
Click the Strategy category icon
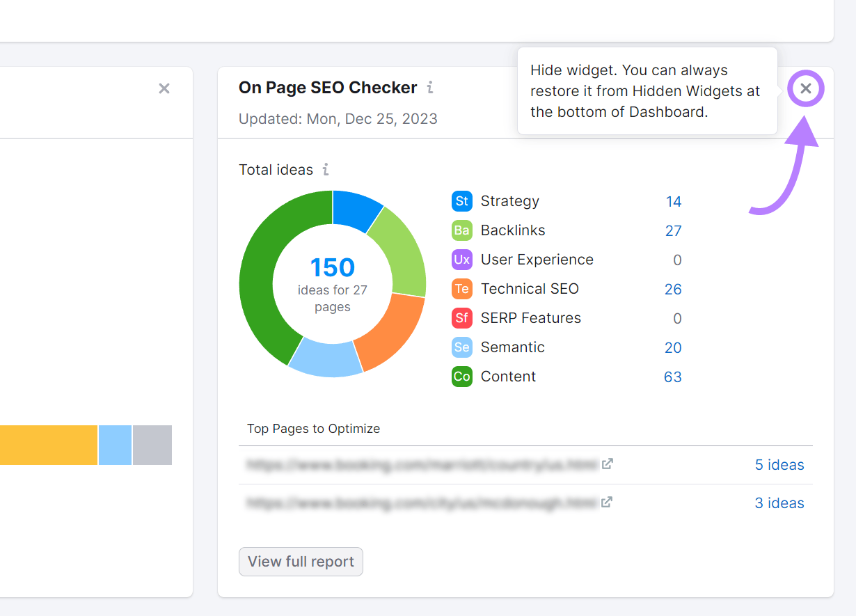pos(461,201)
